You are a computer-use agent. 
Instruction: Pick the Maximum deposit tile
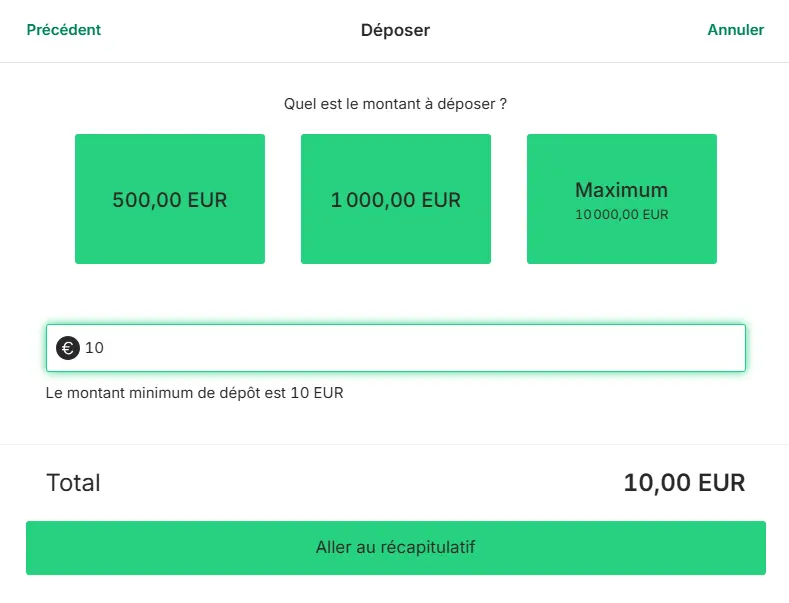[x=622, y=199]
